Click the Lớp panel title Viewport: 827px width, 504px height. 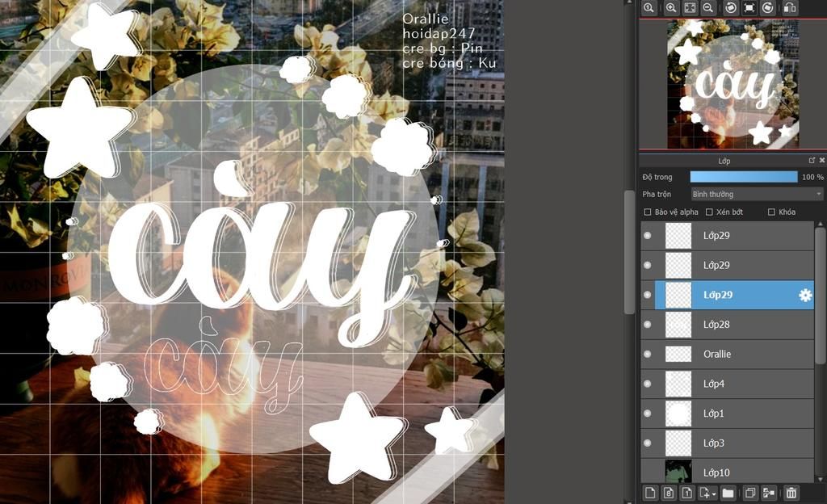(x=724, y=161)
